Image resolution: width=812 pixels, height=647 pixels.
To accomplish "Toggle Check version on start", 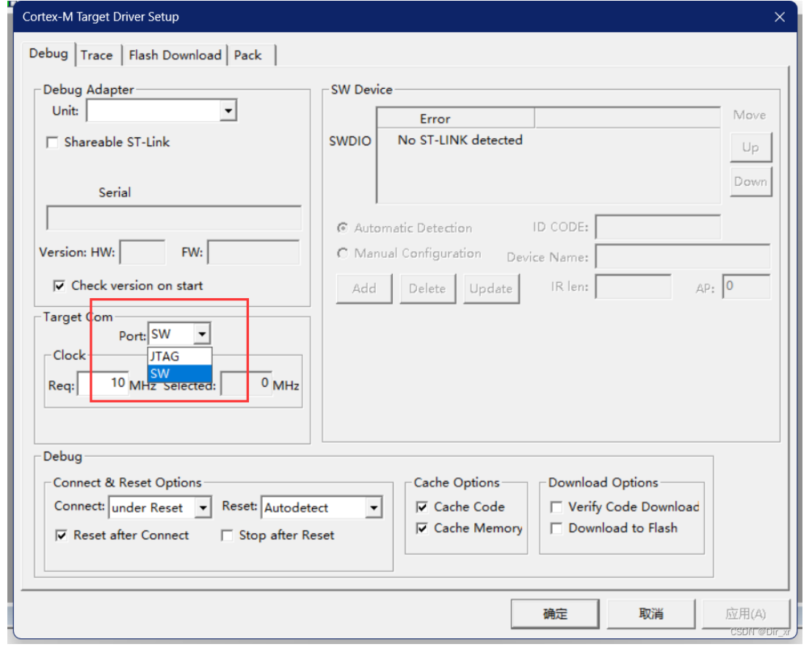I will [x=59, y=286].
